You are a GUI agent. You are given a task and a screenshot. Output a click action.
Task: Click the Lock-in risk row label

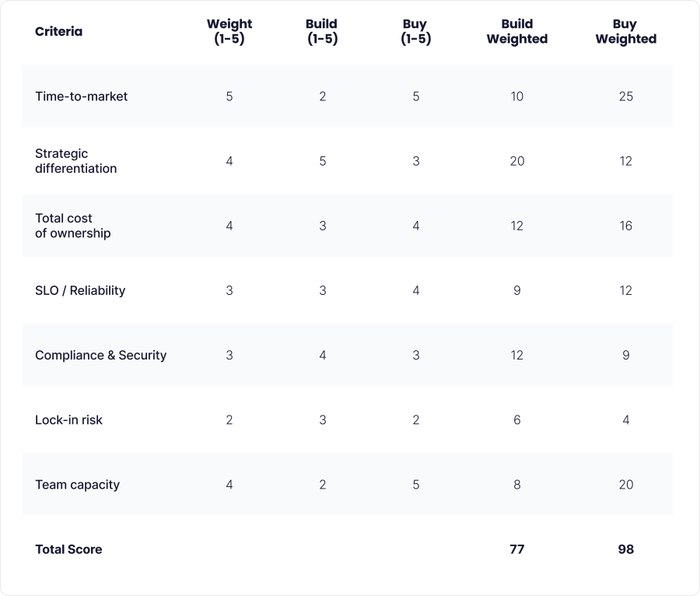[68, 419]
